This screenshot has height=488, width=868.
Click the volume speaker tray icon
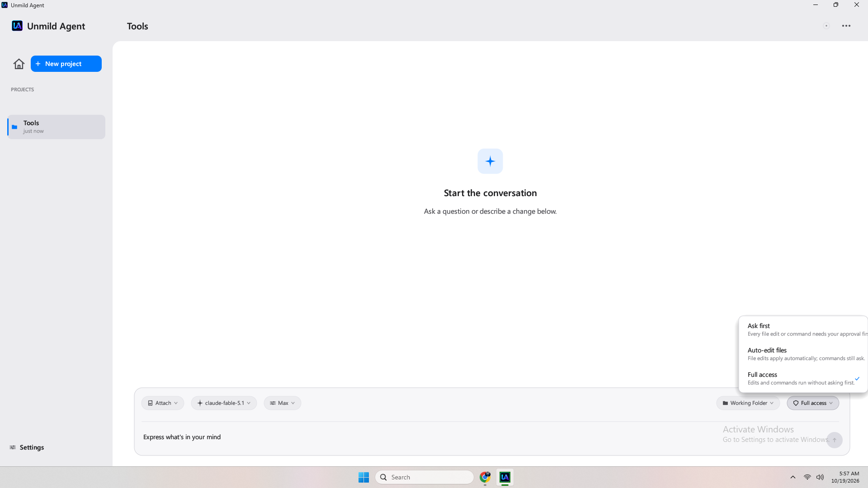[x=820, y=477]
